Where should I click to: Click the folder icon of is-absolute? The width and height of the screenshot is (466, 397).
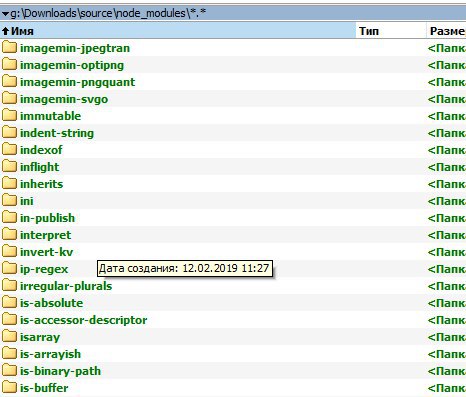pos(9,302)
